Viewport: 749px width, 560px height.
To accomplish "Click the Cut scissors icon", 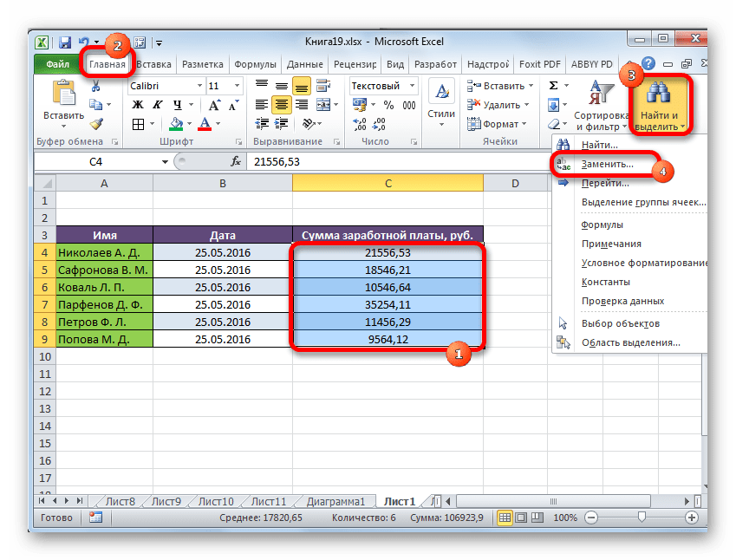I will point(96,86).
